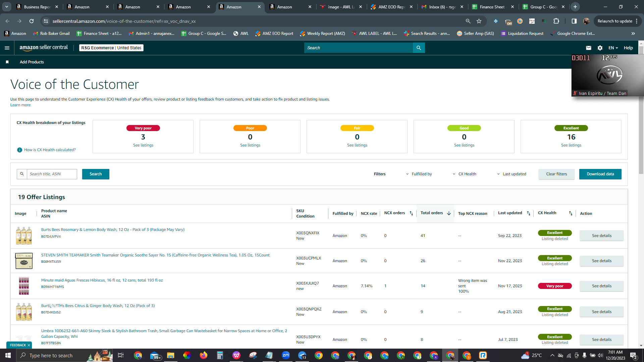This screenshot has width=644, height=362.
Task: Click See listings under Very poor
Action: (143, 145)
